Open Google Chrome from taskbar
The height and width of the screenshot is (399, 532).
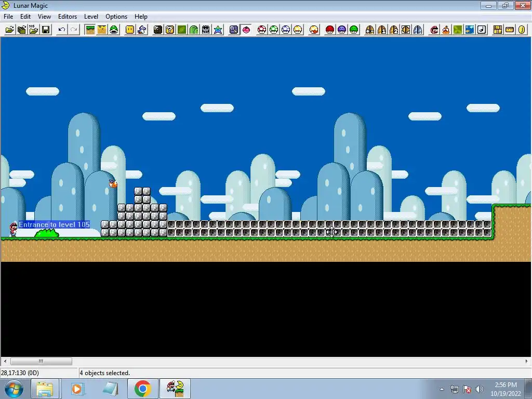pos(142,389)
